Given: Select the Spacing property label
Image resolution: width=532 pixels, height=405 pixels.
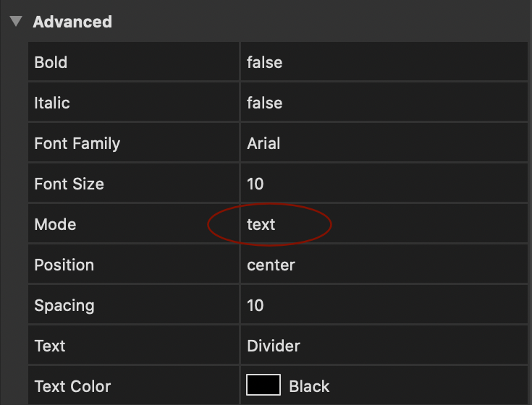Looking at the screenshot, I should point(64,305).
